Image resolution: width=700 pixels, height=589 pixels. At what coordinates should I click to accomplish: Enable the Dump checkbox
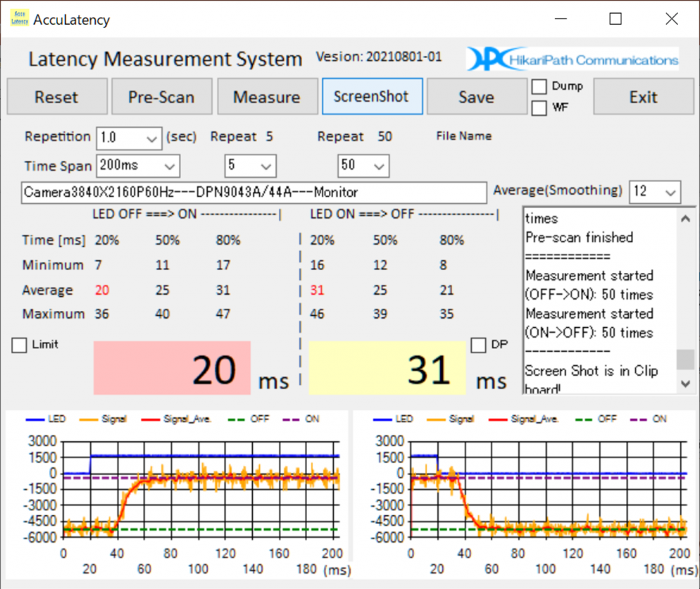pyautogui.click(x=539, y=87)
